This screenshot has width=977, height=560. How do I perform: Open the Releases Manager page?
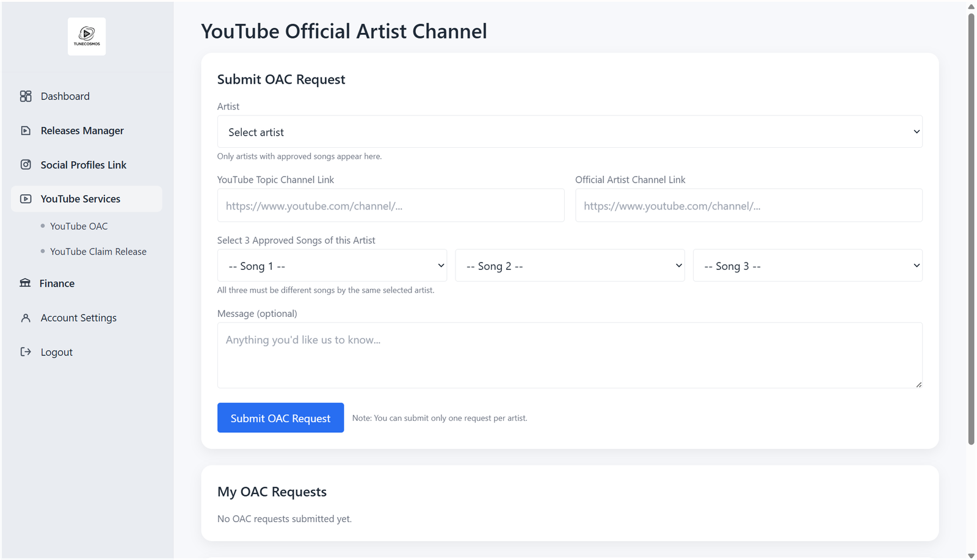click(82, 131)
